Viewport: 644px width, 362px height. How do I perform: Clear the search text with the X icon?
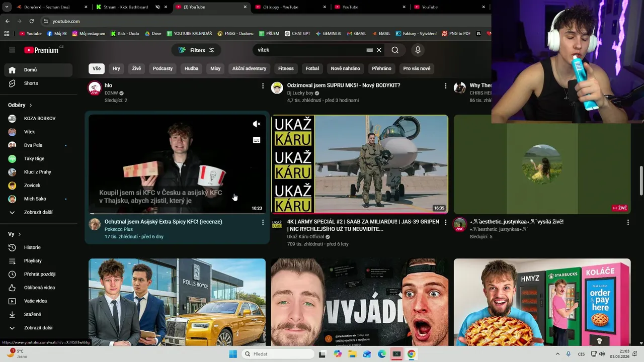[x=379, y=50]
